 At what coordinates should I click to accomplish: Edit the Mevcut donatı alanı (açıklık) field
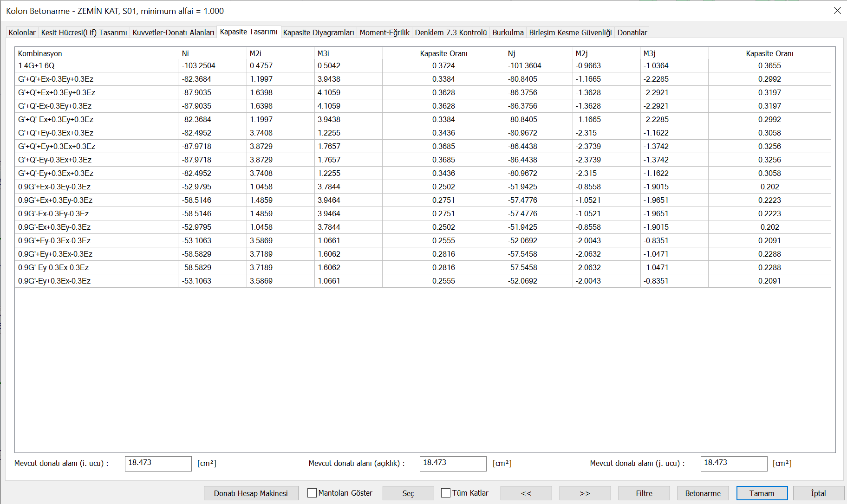(453, 463)
